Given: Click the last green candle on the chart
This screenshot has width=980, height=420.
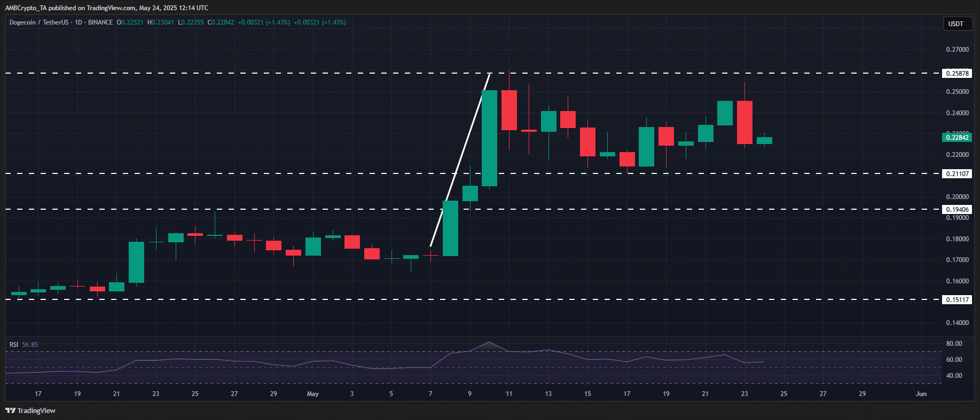Looking at the screenshot, I should [x=764, y=140].
